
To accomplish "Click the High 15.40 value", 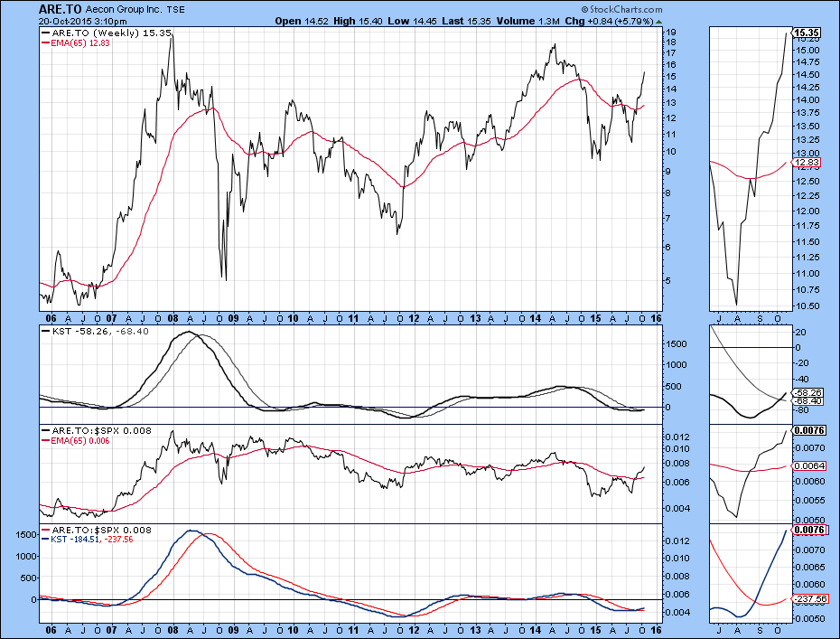I will pos(358,21).
